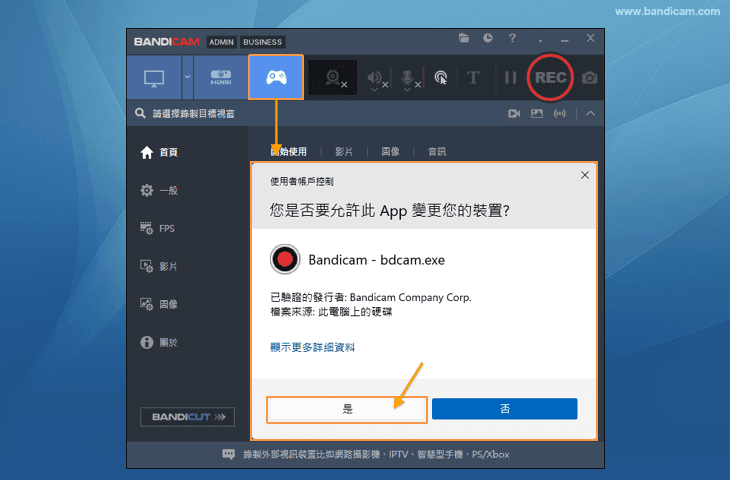
Task: Open 關於 about sidebar item
Action: (159, 343)
